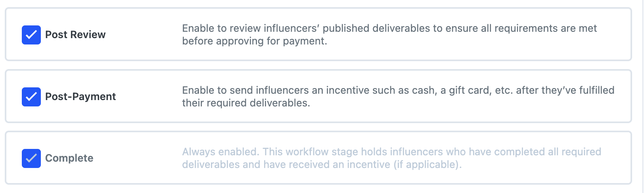Click "before approving for payment" text
The height and width of the screenshot is (193, 644).
point(254,41)
